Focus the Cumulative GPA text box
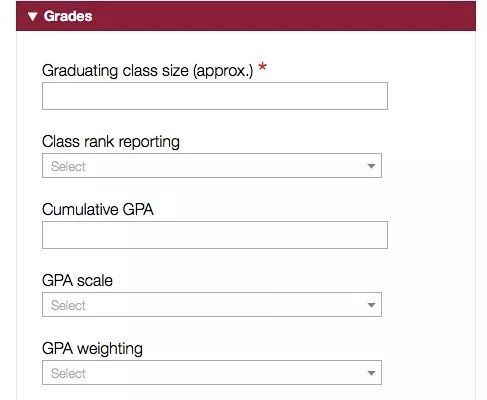 215,235
